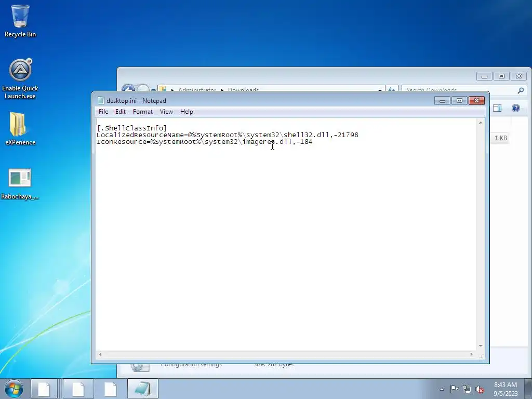Image resolution: width=532 pixels, height=399 pixels.
Task: Select Downloads in the Explorer address bar
Action: pos(243,90)
